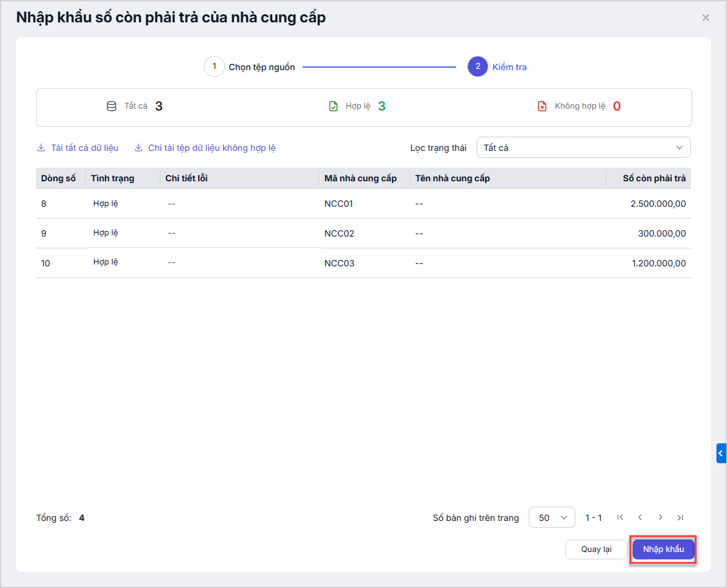727x588 pixels.
Task: Click the Quay lại button
Action: [x=596, y=550]
